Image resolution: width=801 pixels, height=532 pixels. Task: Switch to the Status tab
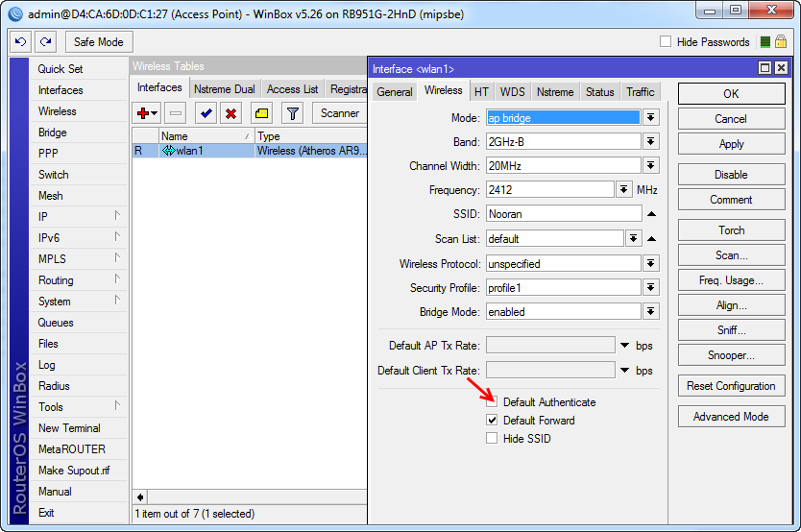(599, 92)
